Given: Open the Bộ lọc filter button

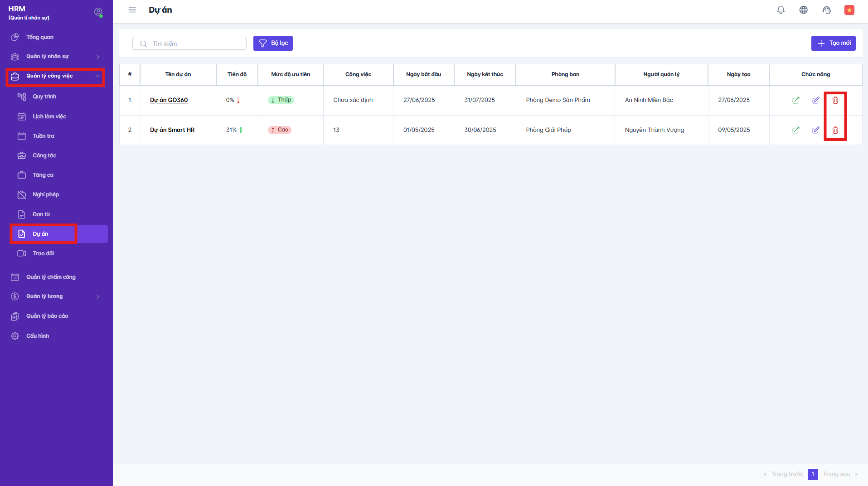Looking at the screenshot, I should (273, 43).
